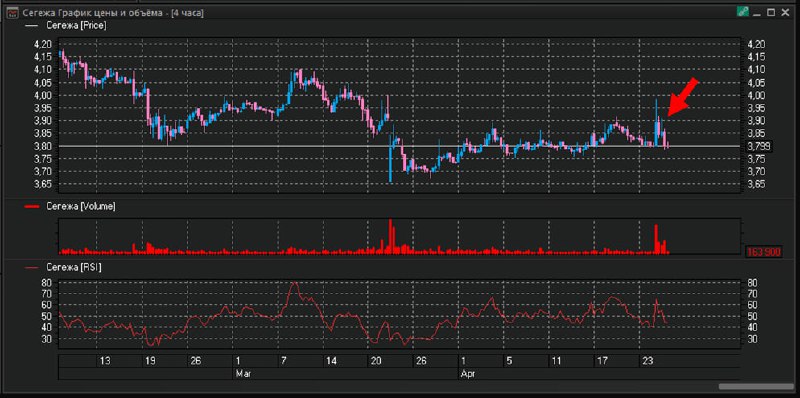The width and height of the screenshot is (800, 398).
Task: Click the white line swatch of Price legend
Action: coord(31,26)
